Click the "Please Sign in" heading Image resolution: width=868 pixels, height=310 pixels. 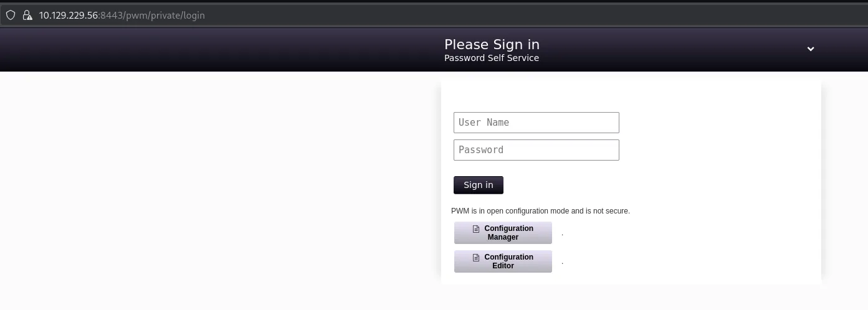492,44
